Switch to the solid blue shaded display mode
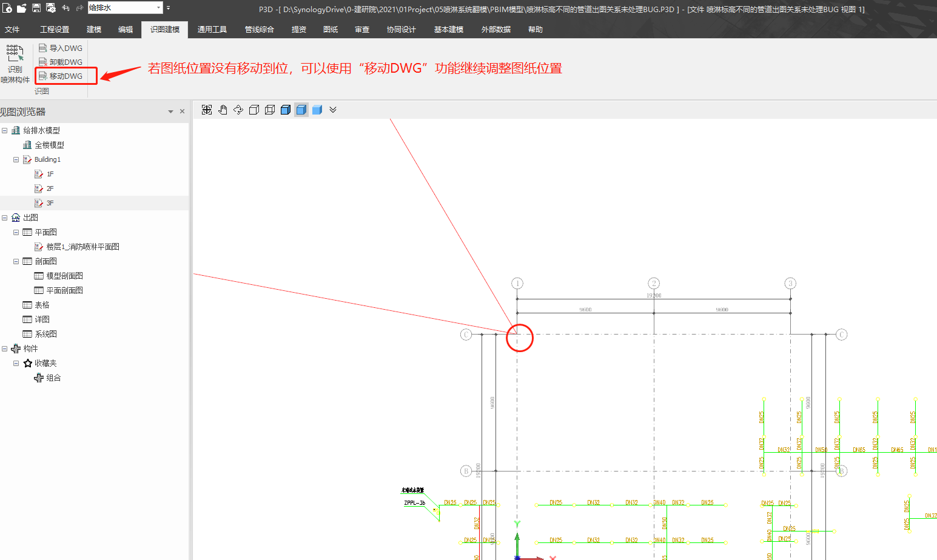Screen dimensions: 937x560 coord(317,110)
